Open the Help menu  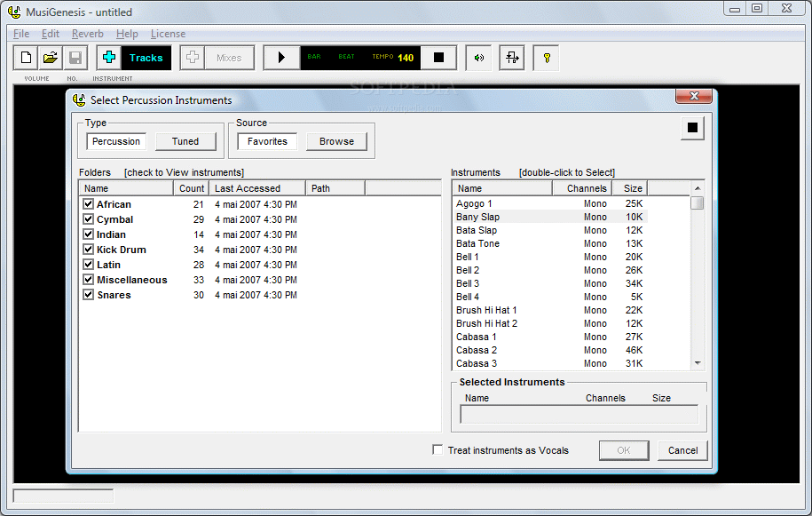pos(127,34)
